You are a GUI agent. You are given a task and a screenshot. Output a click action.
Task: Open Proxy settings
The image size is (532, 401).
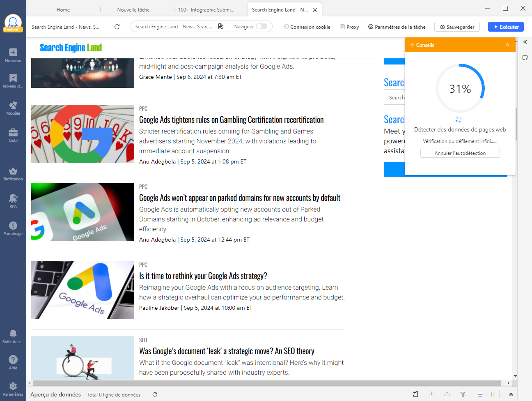[349, 27]
